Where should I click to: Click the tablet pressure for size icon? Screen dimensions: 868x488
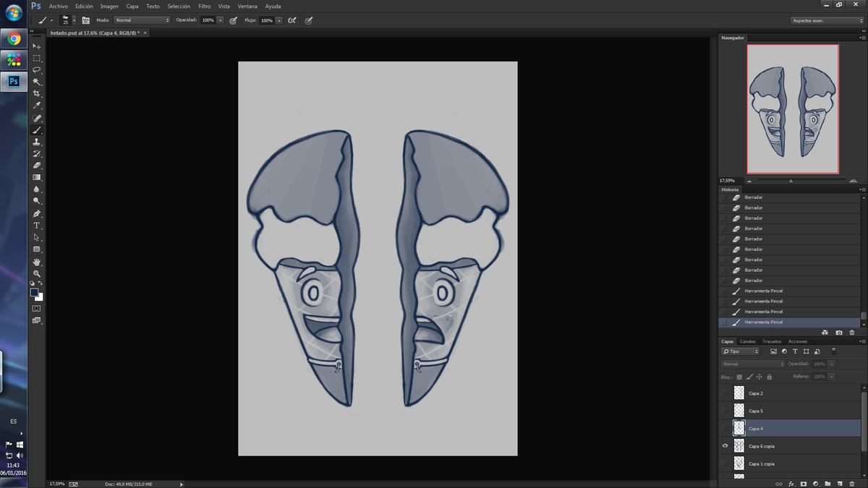tap(309, 20)
